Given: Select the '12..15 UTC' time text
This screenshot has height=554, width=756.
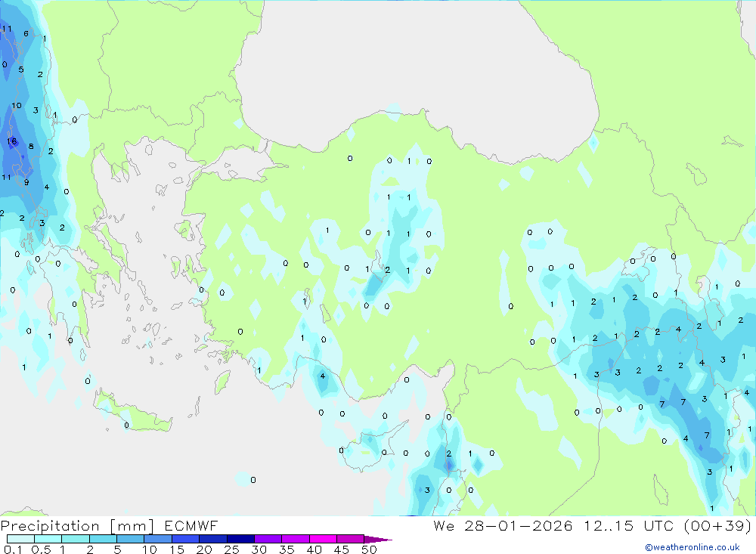Looking at the screenshot, I should [629, 525].
